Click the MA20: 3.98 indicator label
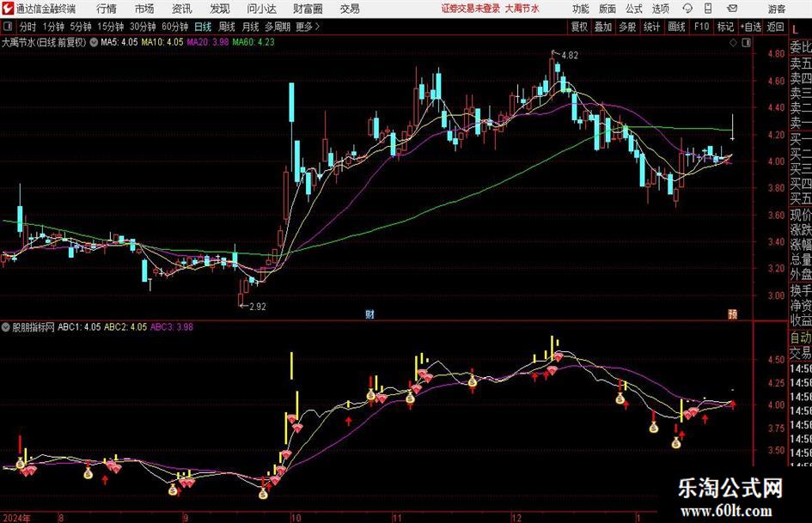The height and width of the screenshot is (523, 812). point(208,42)
